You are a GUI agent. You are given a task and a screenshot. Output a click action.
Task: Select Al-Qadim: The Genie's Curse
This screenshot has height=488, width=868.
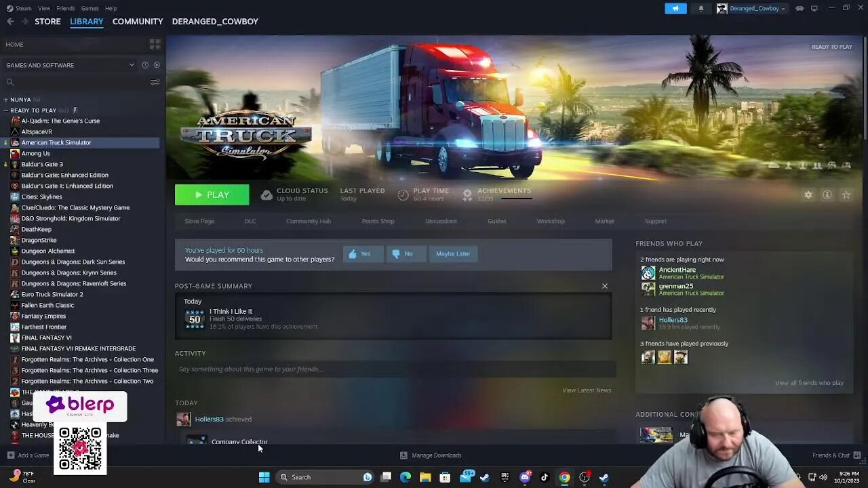tap(60, 121)
